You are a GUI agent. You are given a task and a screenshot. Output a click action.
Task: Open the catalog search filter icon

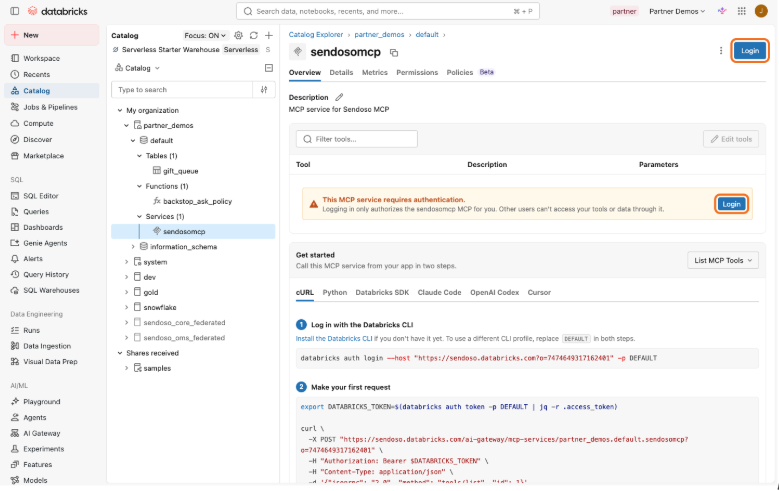[264, 89]
